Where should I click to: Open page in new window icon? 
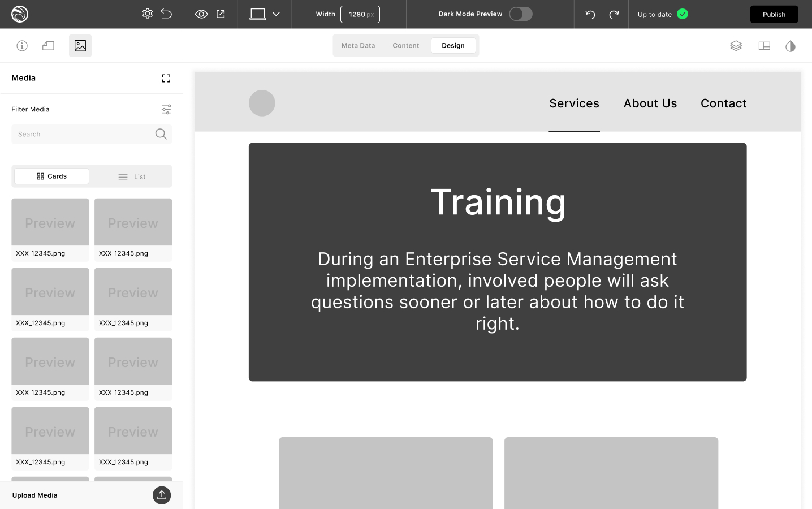221,14
